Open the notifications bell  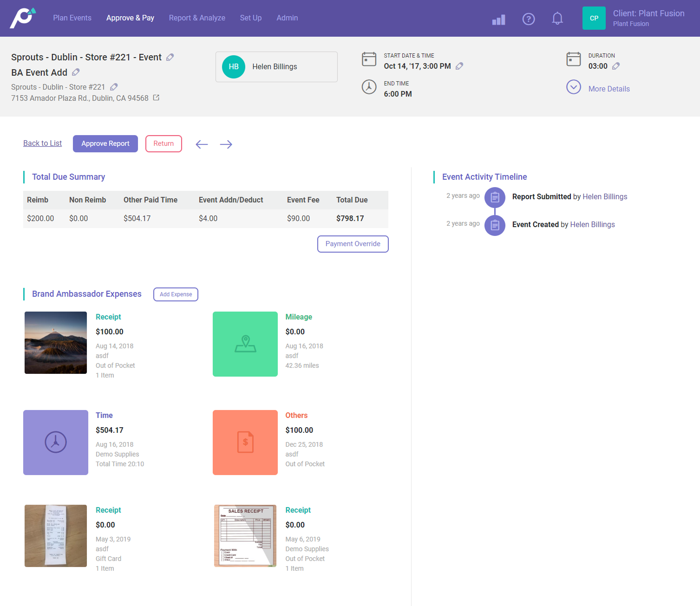557,19
